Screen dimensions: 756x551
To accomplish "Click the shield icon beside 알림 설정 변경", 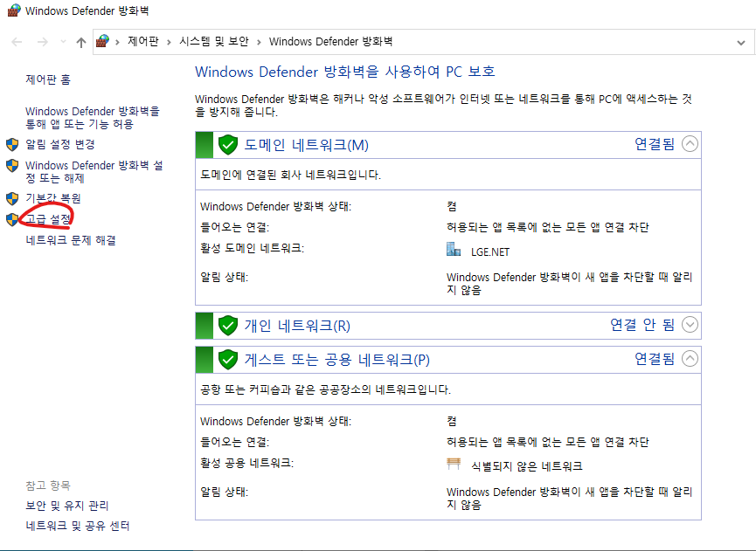I will click(12, 144).
